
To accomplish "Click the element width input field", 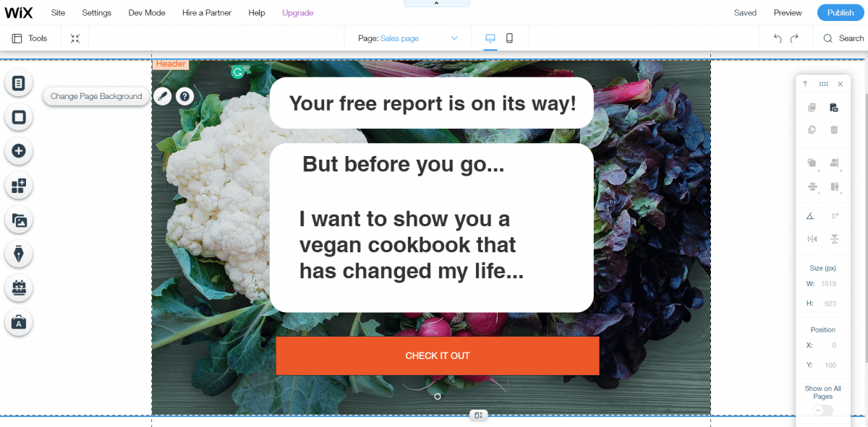I will (x=829, y=283).
